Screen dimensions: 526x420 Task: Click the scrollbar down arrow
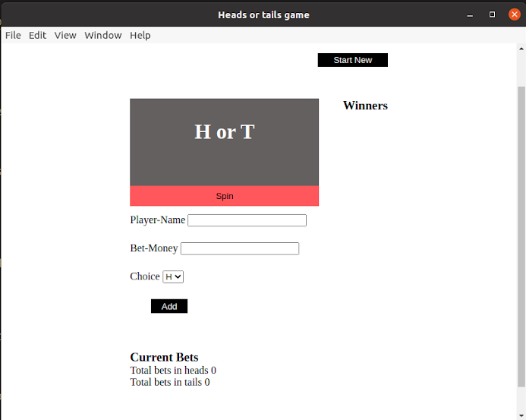(521, 415)
